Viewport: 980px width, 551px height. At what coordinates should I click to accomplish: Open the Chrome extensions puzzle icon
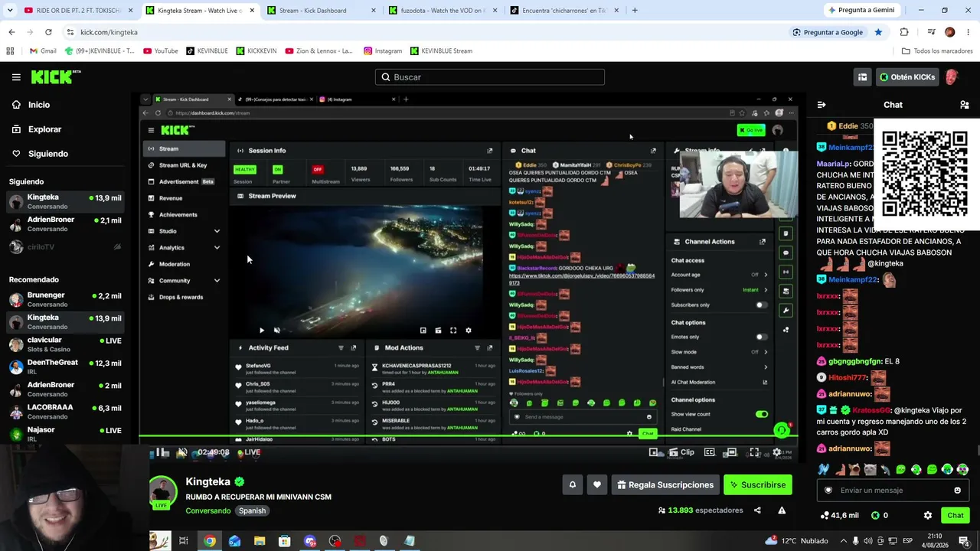click(904, 32)
